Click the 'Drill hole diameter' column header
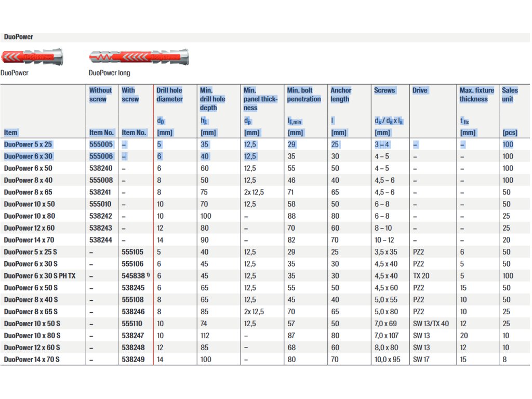 point(169,95)
